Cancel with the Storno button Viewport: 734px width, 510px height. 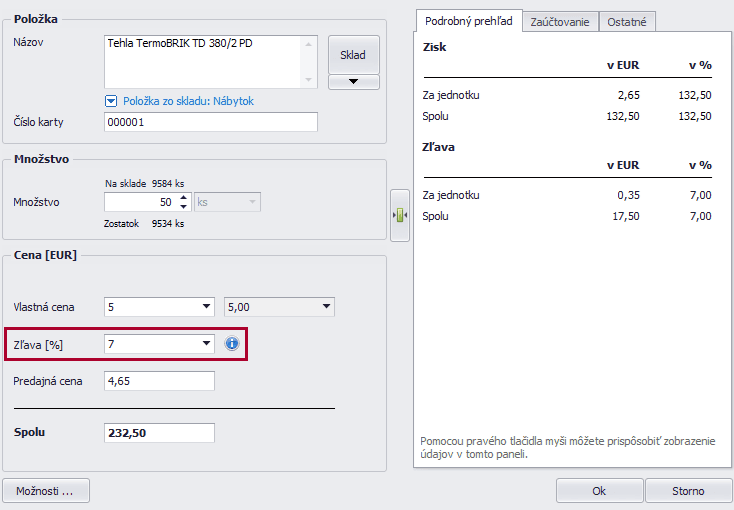click(688, 491)
